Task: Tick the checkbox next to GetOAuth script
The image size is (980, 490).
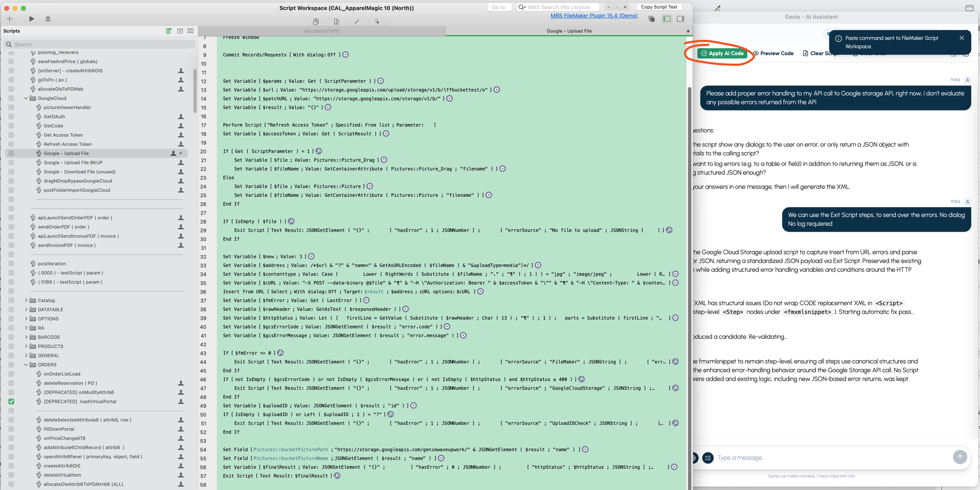Action: tap(11, 117)
